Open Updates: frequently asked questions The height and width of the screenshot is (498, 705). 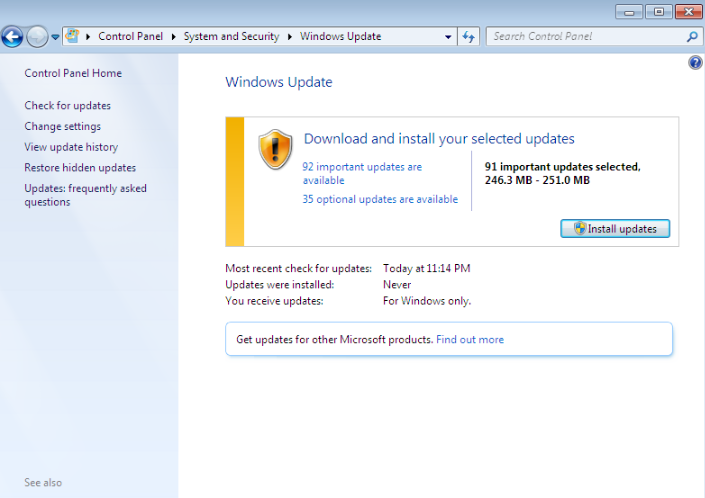coord(85,195)
